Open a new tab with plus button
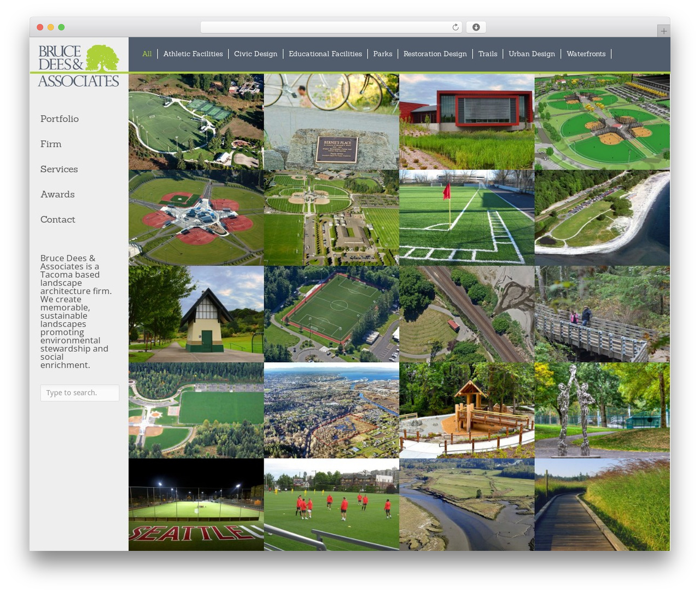The width and height of the screenshot is (700, 593). pyautogui.click(x=663, y=31)
